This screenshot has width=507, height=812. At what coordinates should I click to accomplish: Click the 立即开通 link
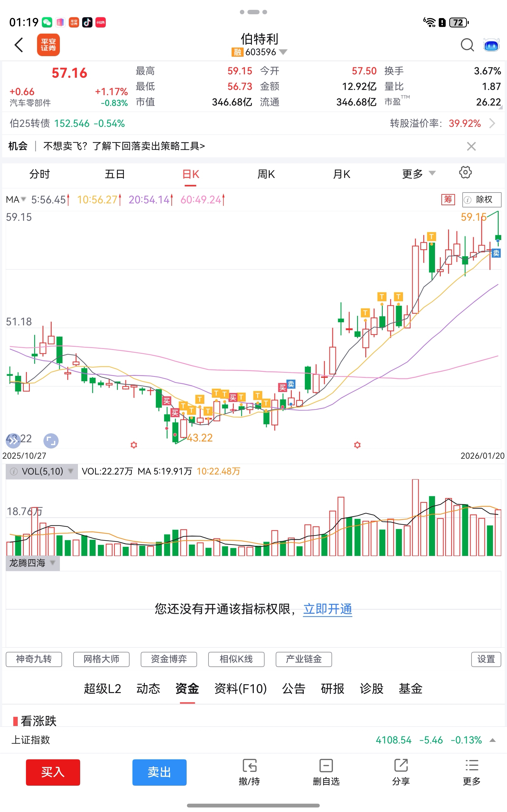pos(328,609)
